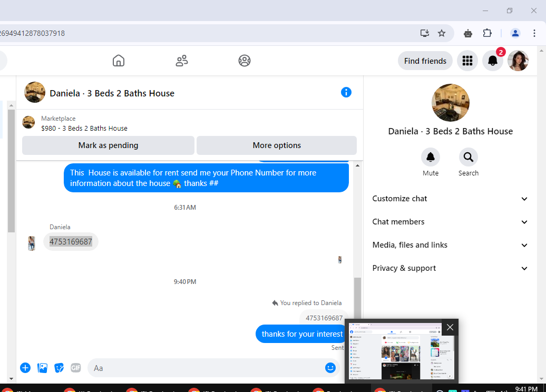This screenshot has height=392, width=546.
Task: Click the Marketplace label above listing price
Action: pos(58,119)
